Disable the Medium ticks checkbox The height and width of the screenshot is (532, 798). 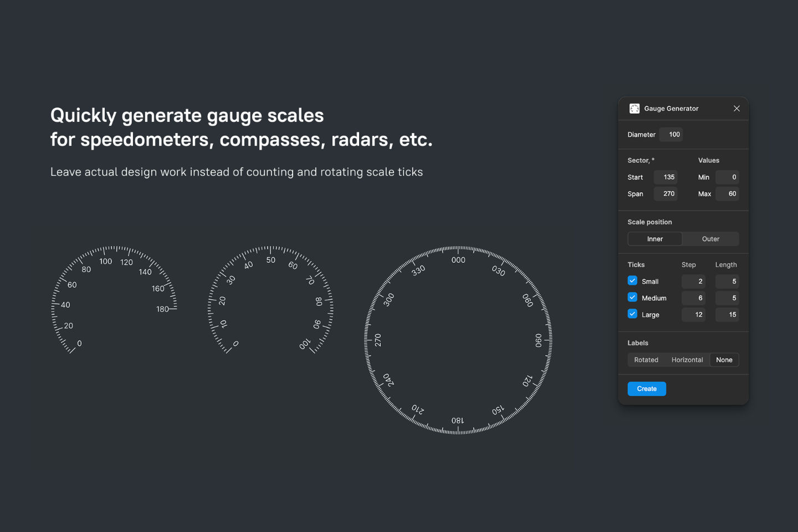tap(632, 298)
